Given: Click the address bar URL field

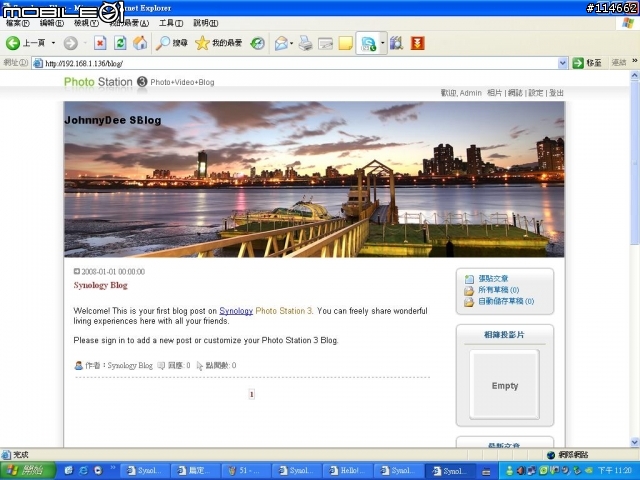Looking at the screenshot, I should tap(300, 63).
